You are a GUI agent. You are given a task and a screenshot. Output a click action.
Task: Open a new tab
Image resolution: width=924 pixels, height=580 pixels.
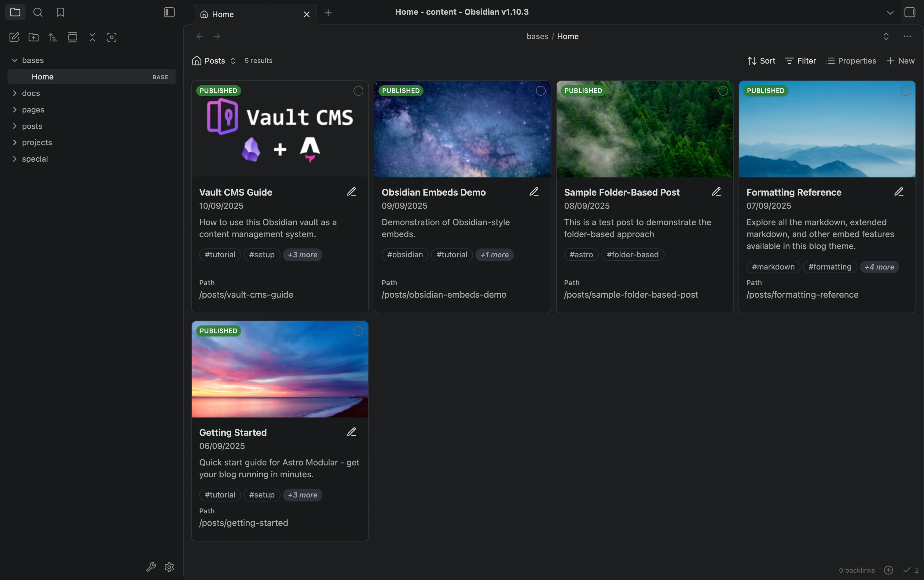click(328, 13)
